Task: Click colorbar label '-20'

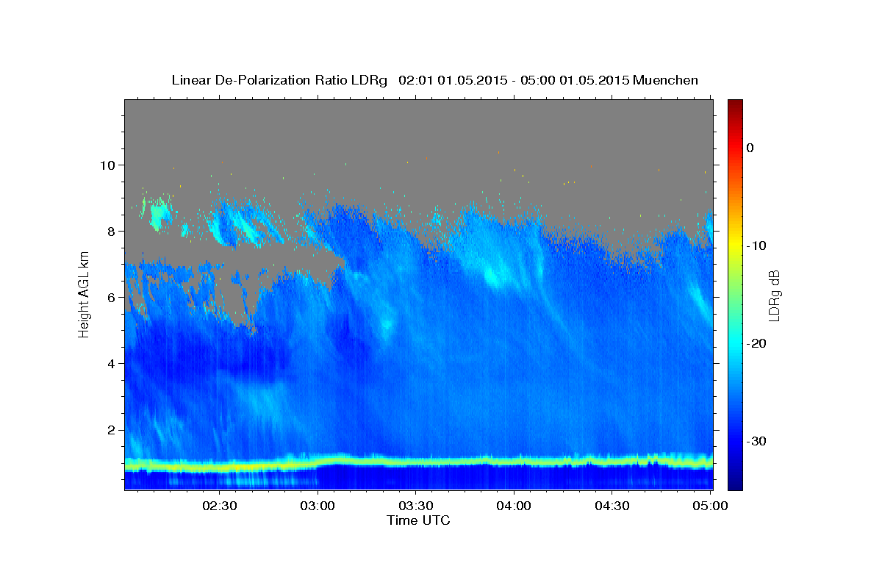Action: coord(758,343)
